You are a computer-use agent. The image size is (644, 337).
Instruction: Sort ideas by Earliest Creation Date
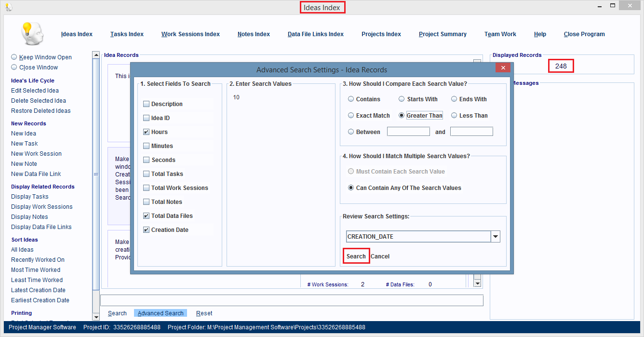point(40,300)
